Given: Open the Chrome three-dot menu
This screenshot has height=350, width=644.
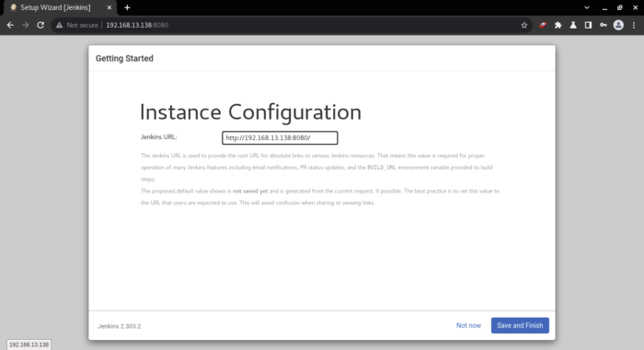Looking at the screenshot, I should tap(634, 25).
